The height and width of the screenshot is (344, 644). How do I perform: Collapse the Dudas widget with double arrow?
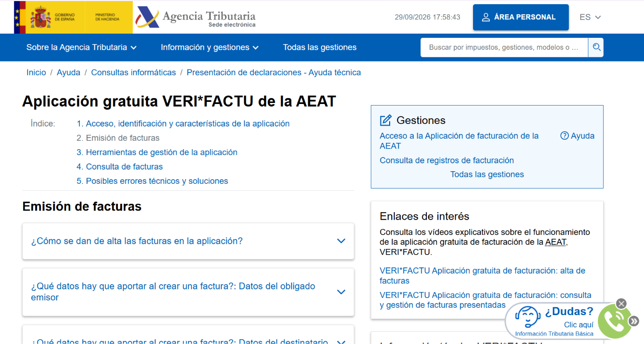pyautogui.click(x=634, y=321)
